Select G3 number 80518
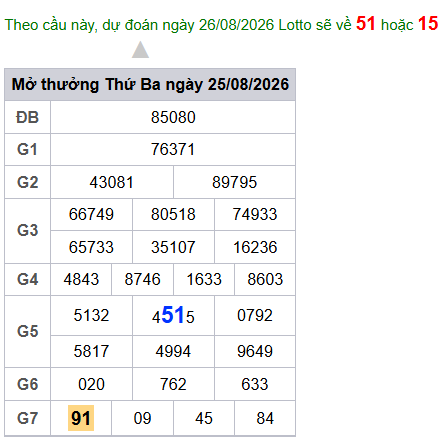This screenshot has height=442, width=447. pyautogui.click(x=173, y=214)
